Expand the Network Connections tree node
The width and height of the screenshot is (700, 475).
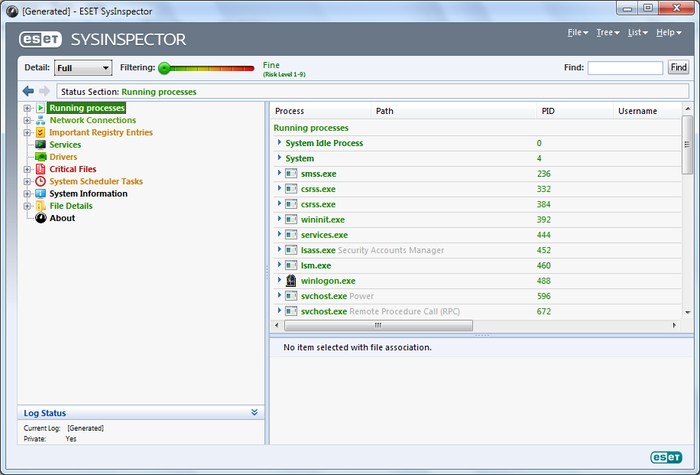tap(27, 120)
